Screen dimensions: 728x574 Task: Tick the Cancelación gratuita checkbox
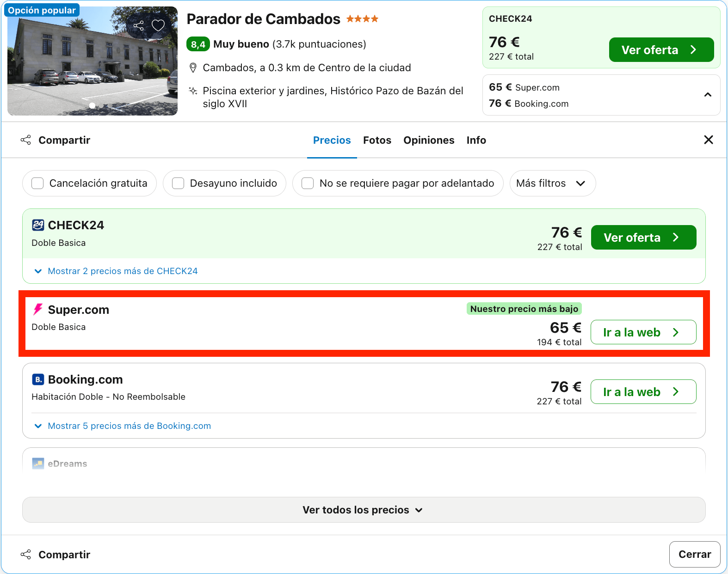37,183
